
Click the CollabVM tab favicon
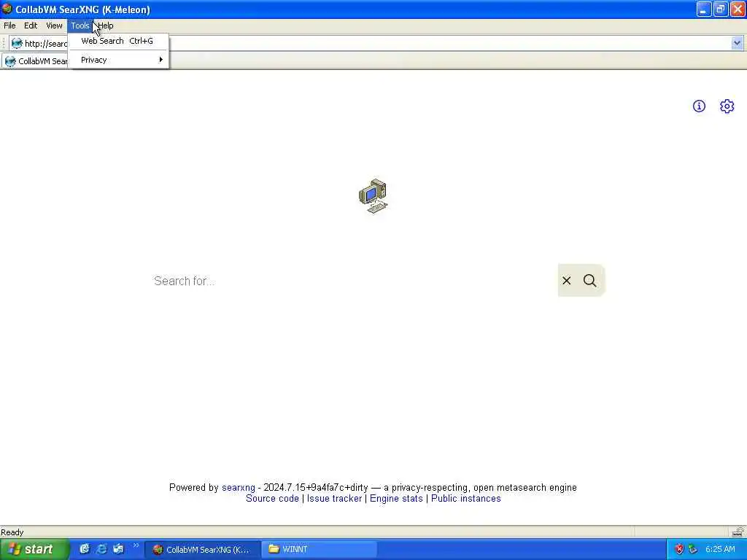click(x=10, y=61)
